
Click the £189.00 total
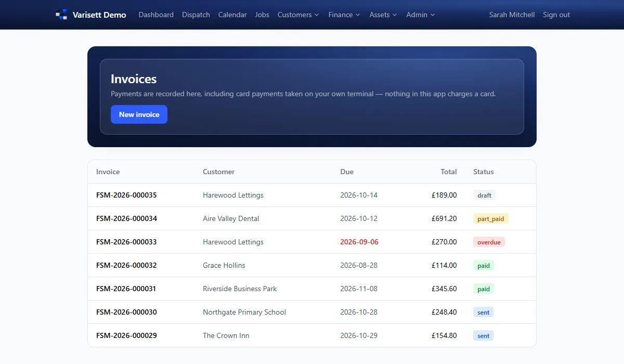coord(444,195)
